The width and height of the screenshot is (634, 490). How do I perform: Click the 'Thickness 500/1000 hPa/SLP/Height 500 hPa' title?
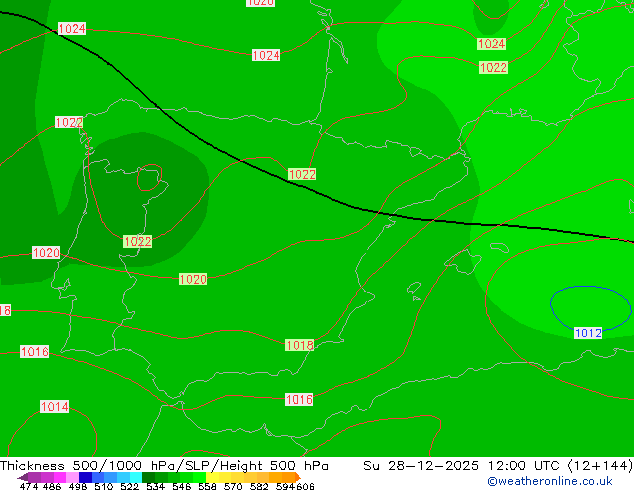(164, 466)
